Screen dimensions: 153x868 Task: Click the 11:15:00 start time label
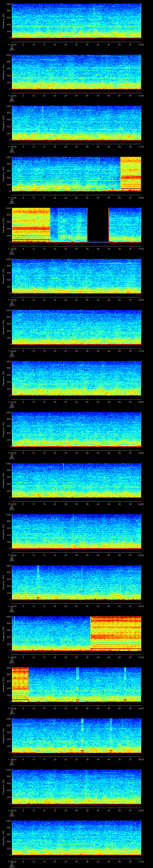12,96
